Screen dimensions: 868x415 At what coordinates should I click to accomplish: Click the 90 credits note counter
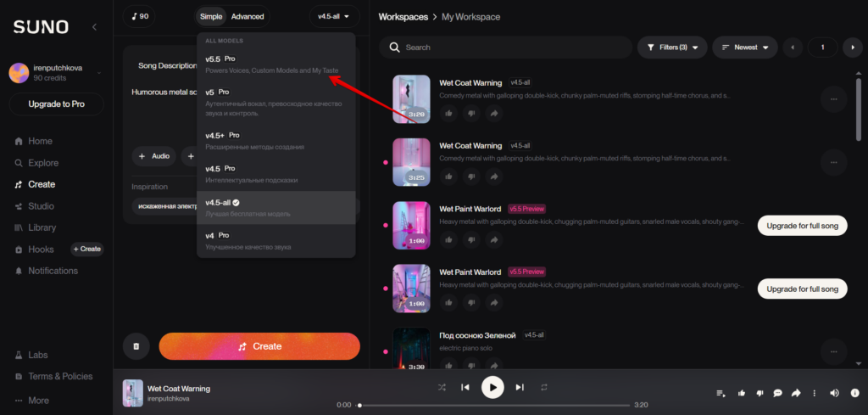click(139, 17)
